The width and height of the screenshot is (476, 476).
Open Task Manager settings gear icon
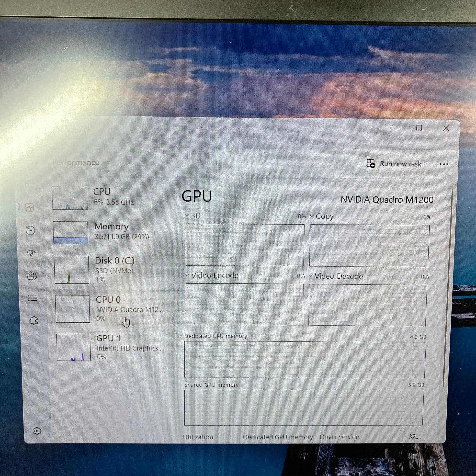click(x=37, y=431)
